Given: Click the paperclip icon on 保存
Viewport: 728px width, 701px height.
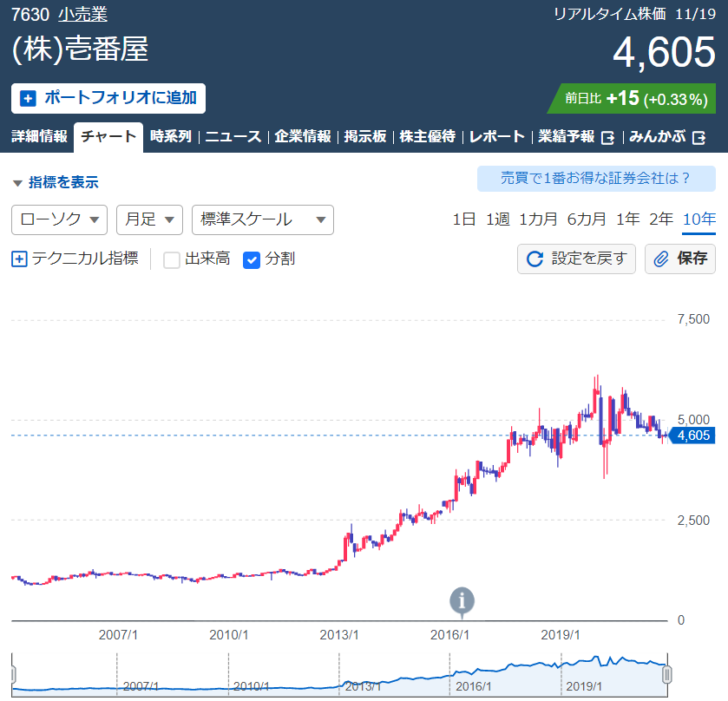Looking at the screenshot, I should 661,259.
